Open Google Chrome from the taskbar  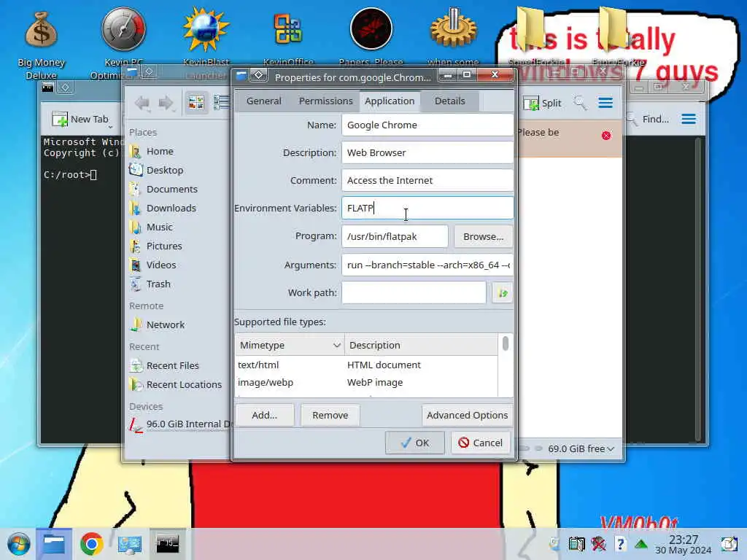pos(91,544)
